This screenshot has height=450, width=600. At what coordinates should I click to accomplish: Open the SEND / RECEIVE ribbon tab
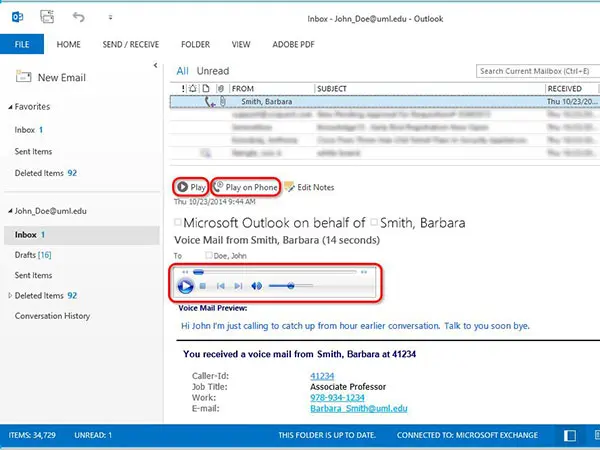(130, 44)
